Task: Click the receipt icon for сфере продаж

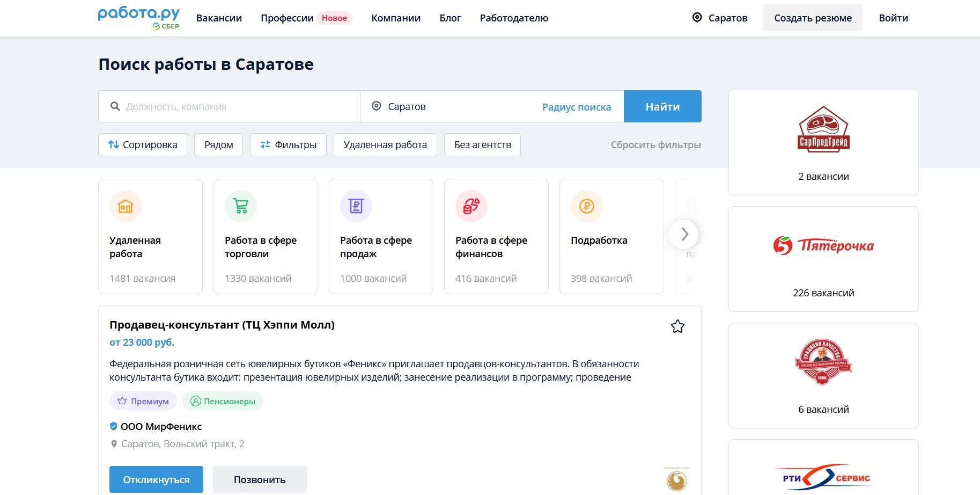Action: [356, 206]
